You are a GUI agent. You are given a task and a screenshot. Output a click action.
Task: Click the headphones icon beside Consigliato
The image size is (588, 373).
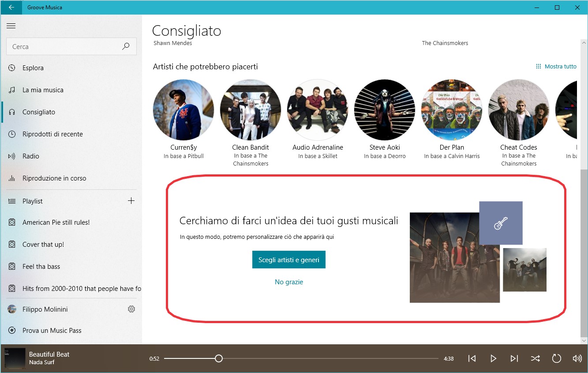[x=12, y=112]
